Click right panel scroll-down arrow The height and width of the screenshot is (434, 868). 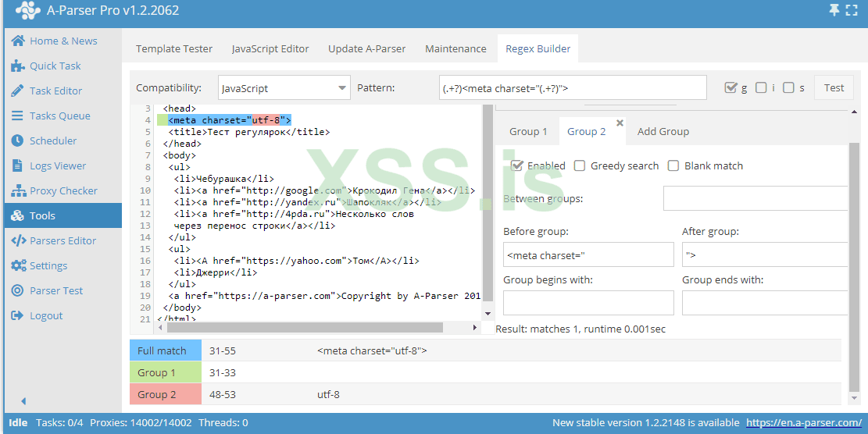tap(854, 398)
